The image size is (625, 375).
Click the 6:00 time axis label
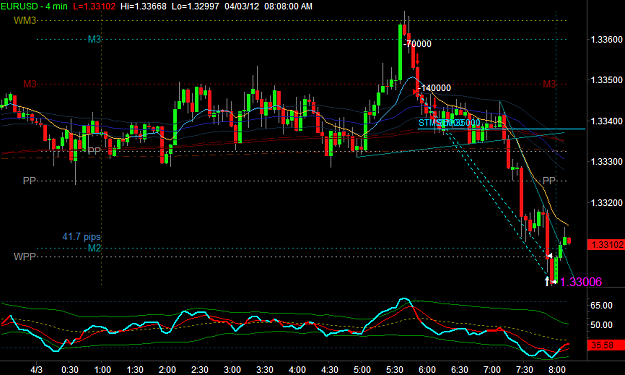pyautogui.click(x=427, y=370)
